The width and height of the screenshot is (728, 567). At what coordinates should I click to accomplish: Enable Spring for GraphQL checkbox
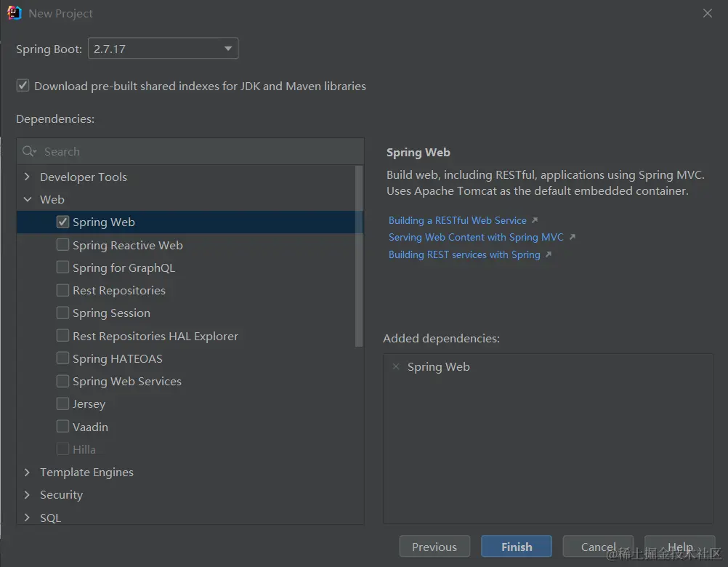62,268
